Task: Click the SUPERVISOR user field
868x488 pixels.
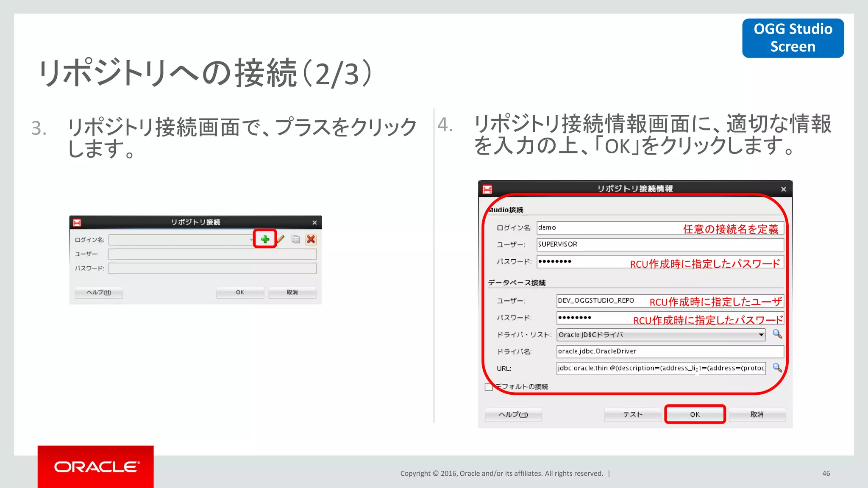Action: (660, 244)
